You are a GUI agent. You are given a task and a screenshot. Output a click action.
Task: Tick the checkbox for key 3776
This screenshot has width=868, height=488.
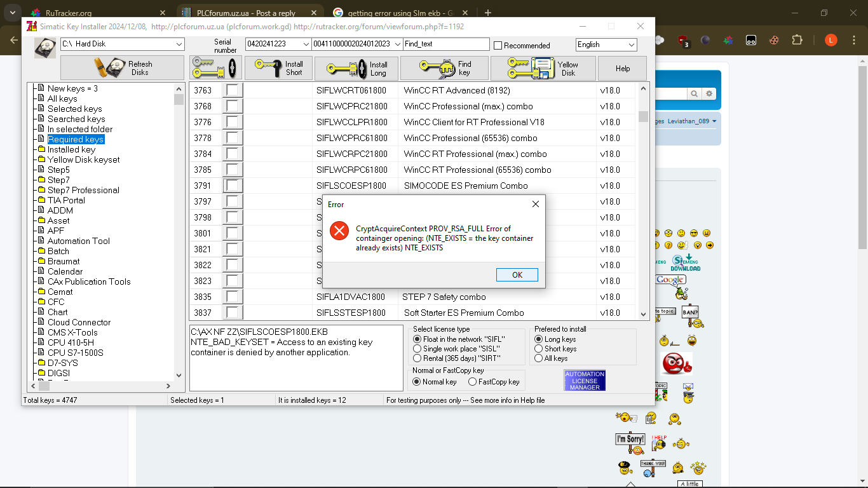tap(233, 122)
